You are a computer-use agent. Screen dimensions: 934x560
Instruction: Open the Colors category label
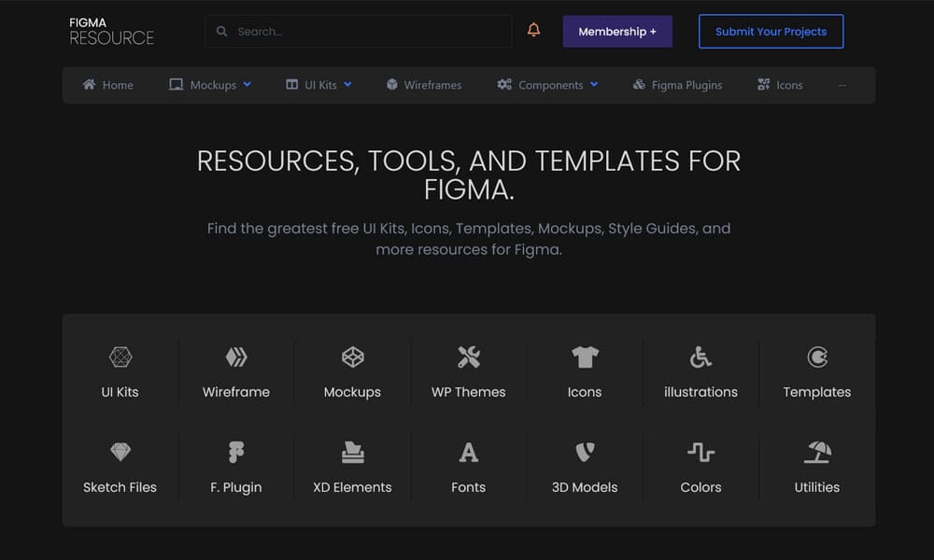click(x=700, y=487)
